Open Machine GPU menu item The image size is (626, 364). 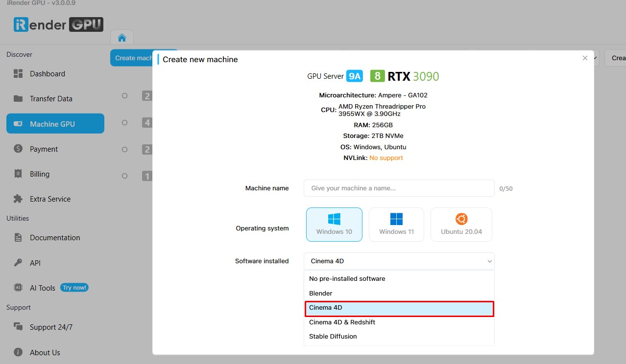point(55,124)
